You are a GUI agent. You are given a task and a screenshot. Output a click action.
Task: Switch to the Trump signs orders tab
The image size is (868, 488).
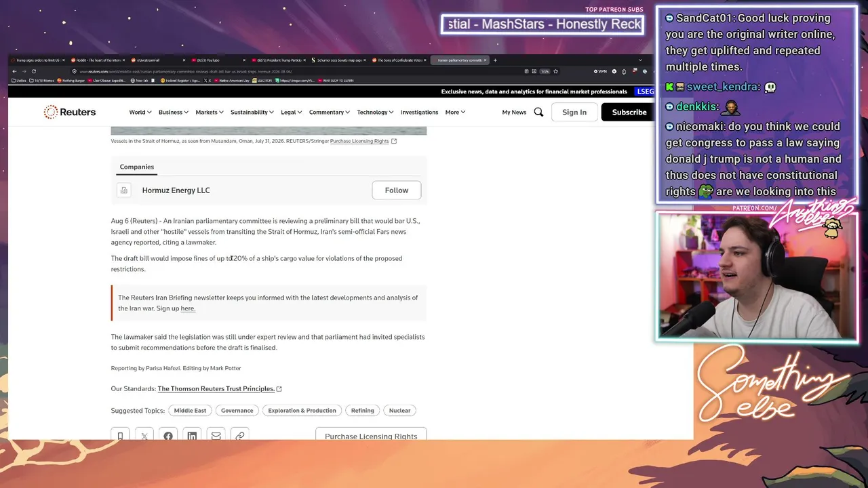(37, 60)
